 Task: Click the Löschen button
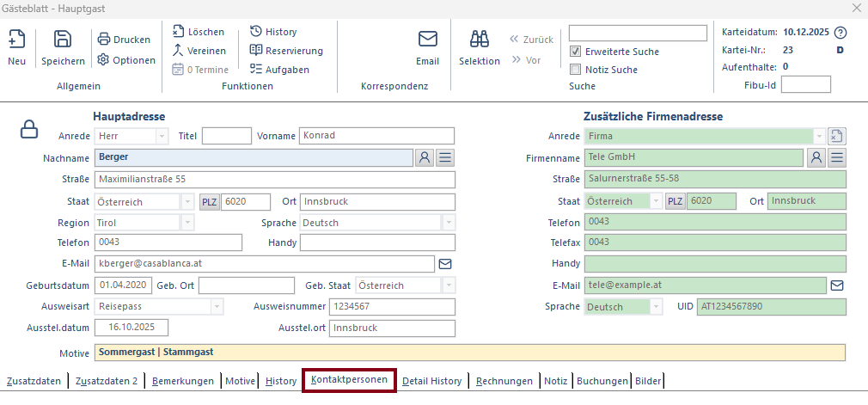pos(199,32)
